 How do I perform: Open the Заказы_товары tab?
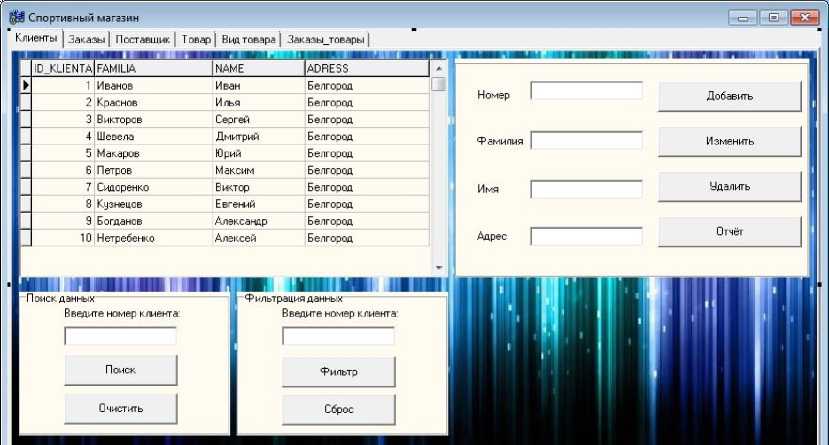325,39
